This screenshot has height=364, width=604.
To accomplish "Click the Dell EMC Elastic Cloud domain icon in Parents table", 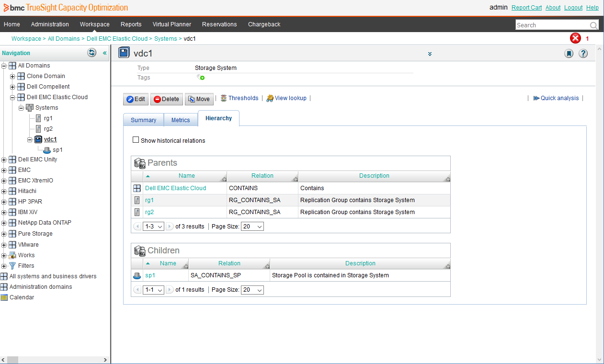I will tap(137, 188).
